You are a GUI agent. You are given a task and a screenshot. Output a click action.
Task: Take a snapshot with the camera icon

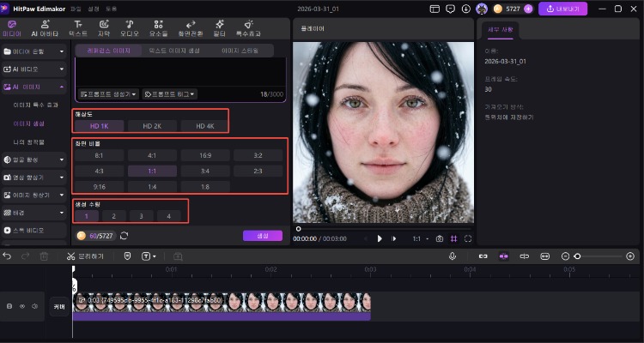pyautogui.click(x=440, y=238)
